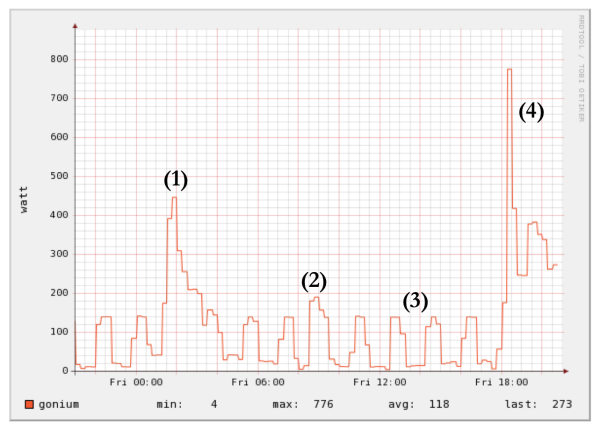Viewport: 600px width, 430px height.
Task: Select the '600' y-axis label
Action: 59,137
